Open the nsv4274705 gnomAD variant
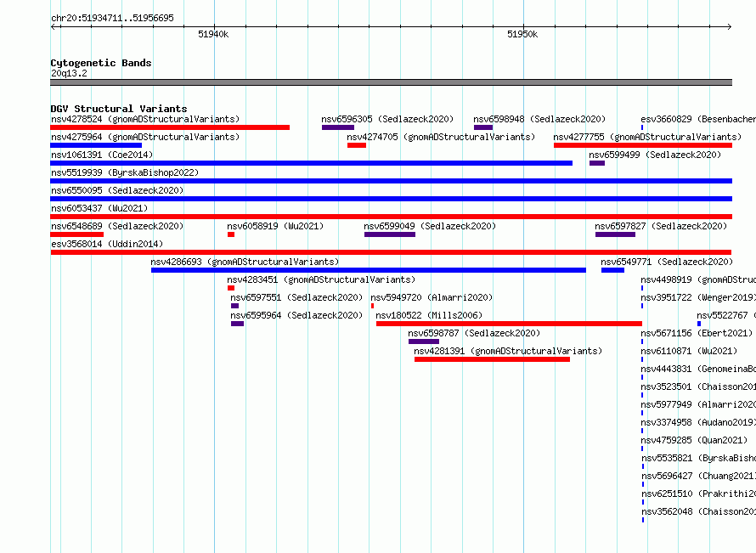Image resolution: width=756 pixels, height=553 pixels. [441, 137]
